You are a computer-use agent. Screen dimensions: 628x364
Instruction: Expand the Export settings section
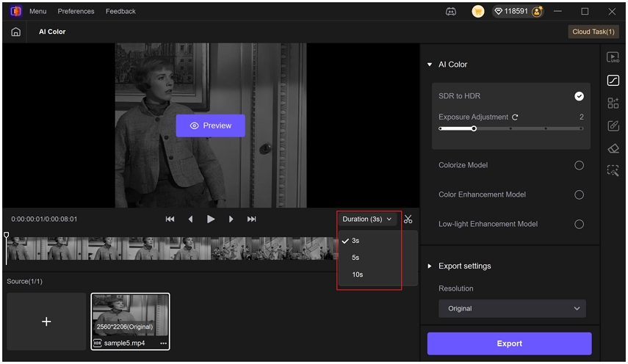pyautogui.click(x=430, y=266)
